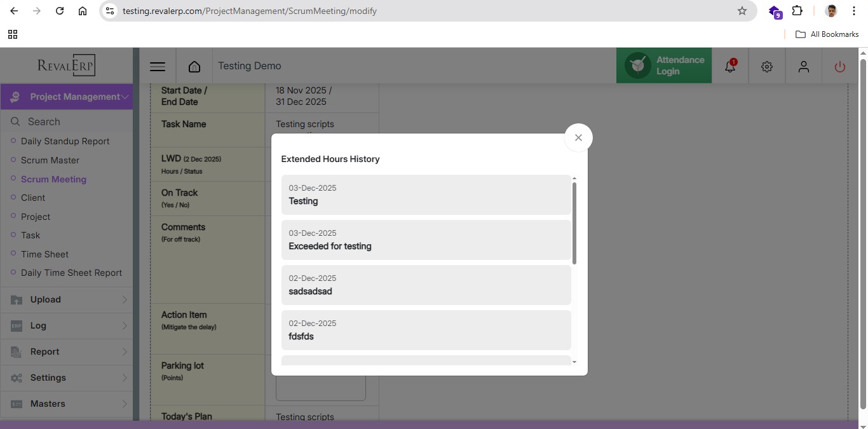
Task: Open Daily Standup Report page
Action: [x=65, y=141]
